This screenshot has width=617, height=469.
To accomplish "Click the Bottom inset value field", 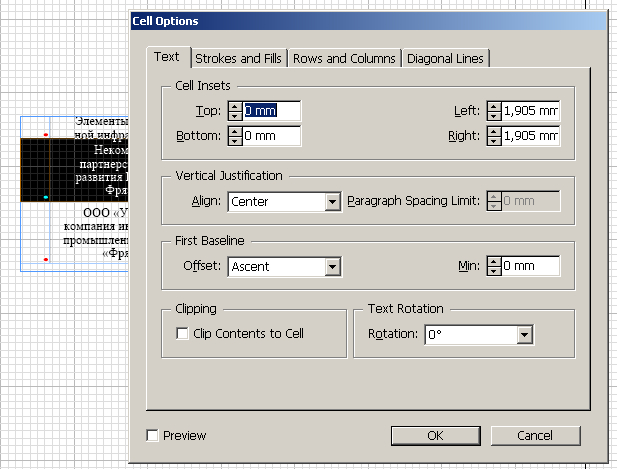I will pyautogui.click(x=271, y=136).
